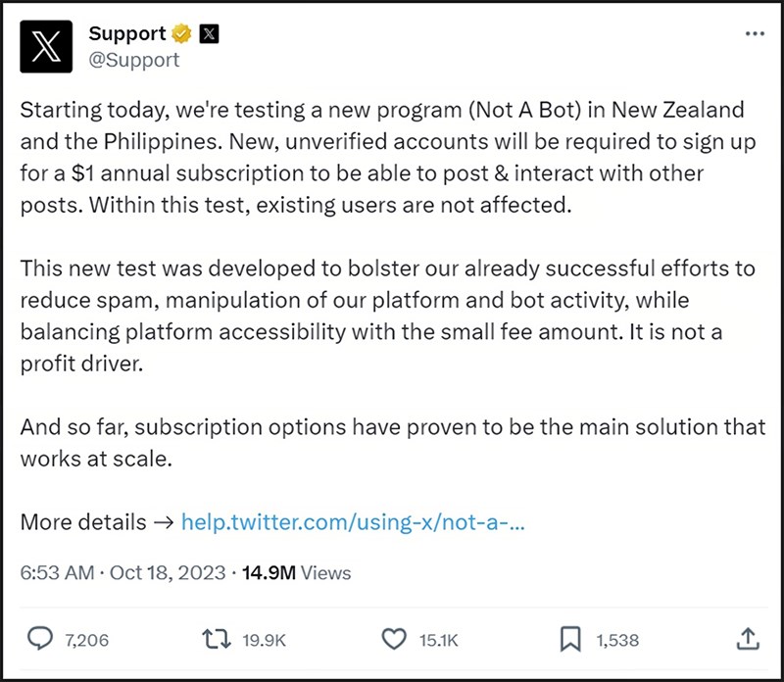Image resolution: width=784 pixels, height=682 pixels.
Task: Like the post with heart icon
Action: tap(393, 639)
